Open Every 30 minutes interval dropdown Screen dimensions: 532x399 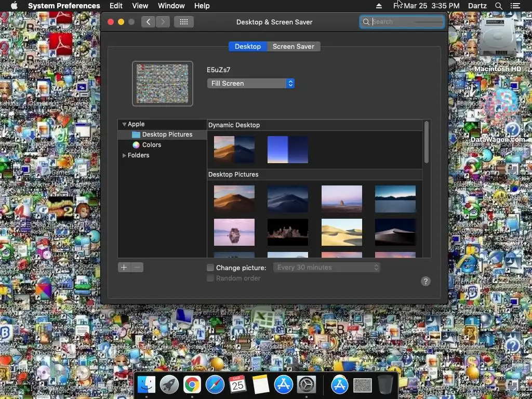coord(327,268)
